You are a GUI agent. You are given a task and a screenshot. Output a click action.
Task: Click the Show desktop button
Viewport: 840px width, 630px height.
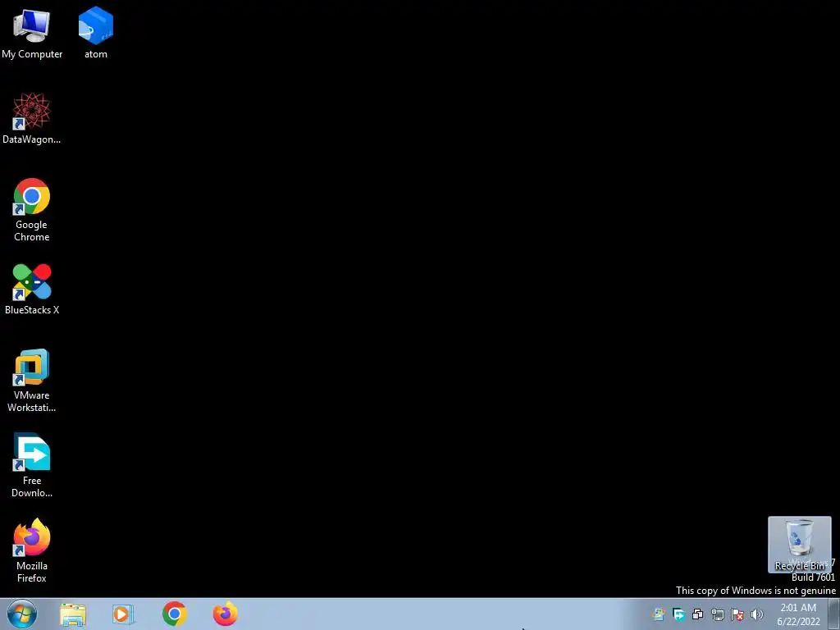[x=834, y=614]
